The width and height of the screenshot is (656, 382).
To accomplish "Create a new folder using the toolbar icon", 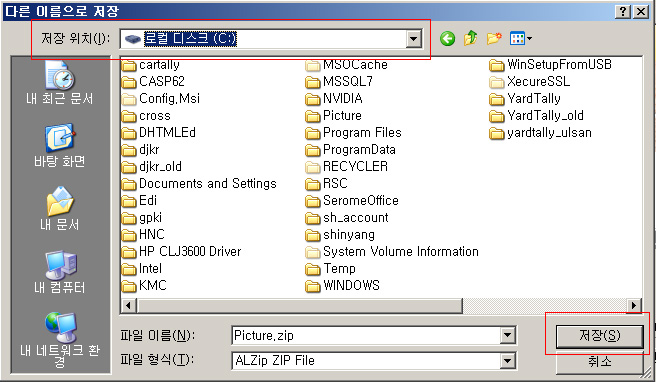I will pyautogui.click(x=494, y=38).
